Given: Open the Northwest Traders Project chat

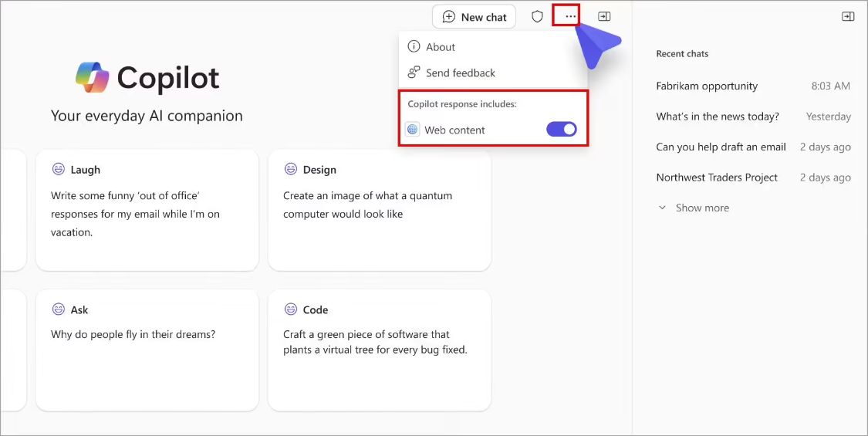Looking at the screenshot, I should [x=717, y=177].
